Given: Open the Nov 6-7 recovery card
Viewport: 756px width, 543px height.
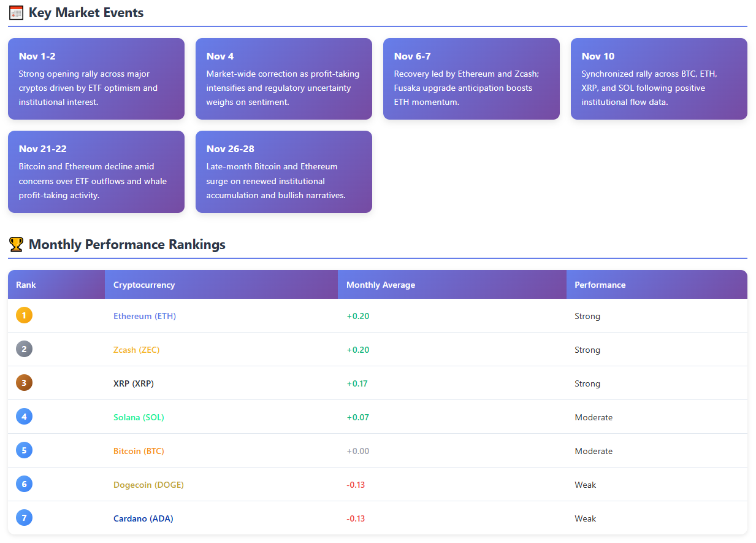Looking at the screenshot, I should (472, 79).
